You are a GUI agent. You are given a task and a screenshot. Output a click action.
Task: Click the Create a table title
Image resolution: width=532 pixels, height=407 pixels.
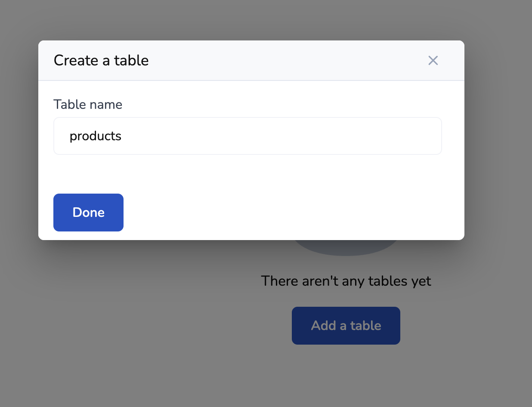click(x=101, y=61)
